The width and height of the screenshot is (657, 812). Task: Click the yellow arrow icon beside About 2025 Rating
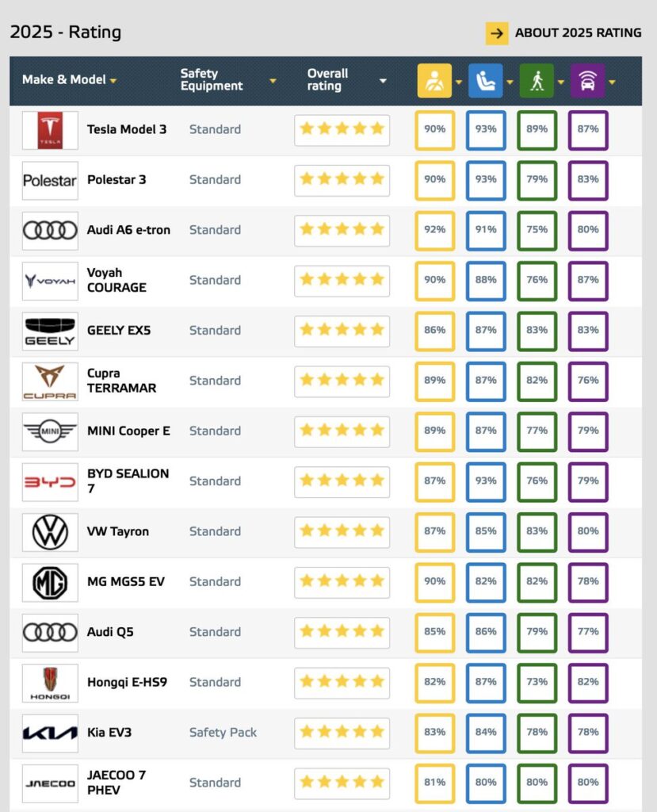point(497,33)
